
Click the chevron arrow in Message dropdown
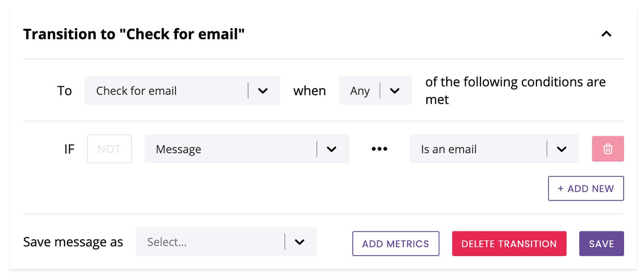click(x=332, y=149)
